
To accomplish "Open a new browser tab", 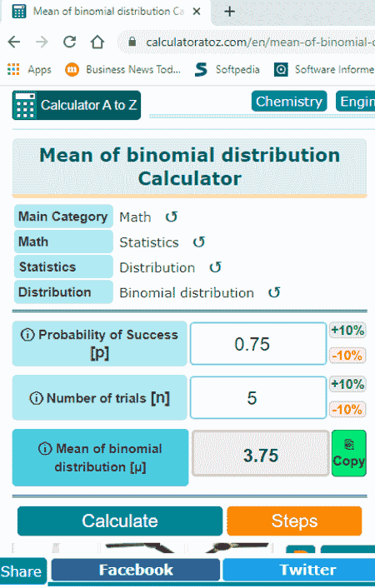I will (229, 12).
